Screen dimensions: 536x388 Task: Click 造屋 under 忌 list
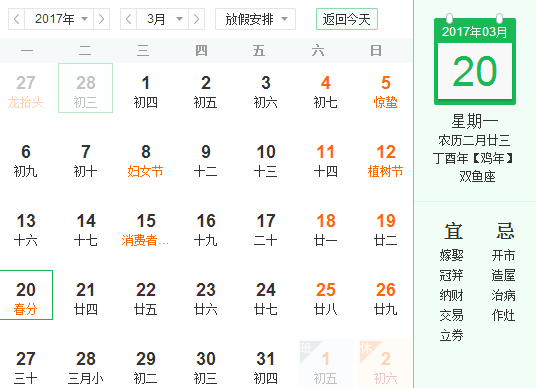click(504, 275)
